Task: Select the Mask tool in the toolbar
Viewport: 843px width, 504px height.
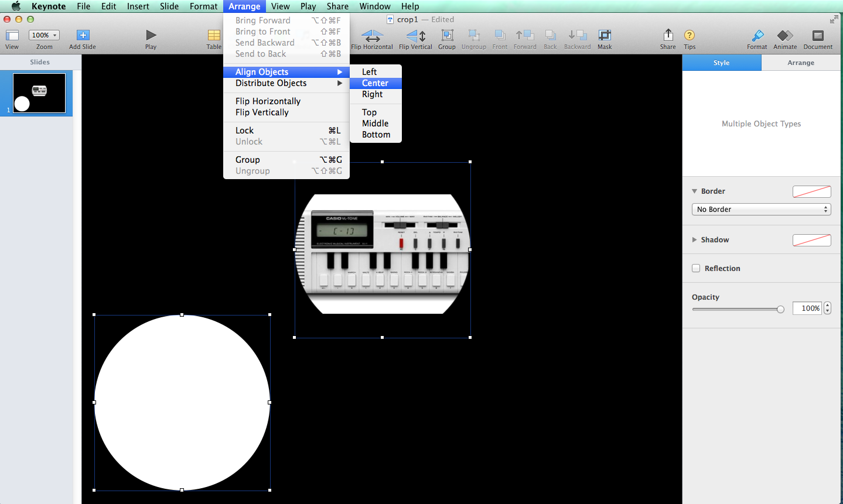Action: click(604, 36)
